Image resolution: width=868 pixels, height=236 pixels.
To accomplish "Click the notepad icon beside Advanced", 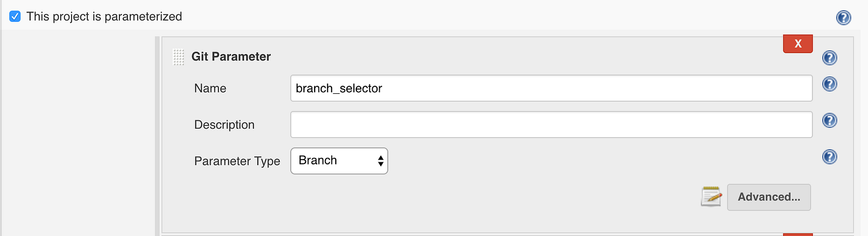I will (711, 197).
